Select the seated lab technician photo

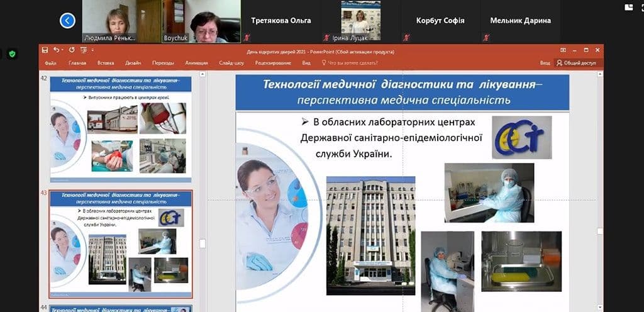click(x=447, y=271)
